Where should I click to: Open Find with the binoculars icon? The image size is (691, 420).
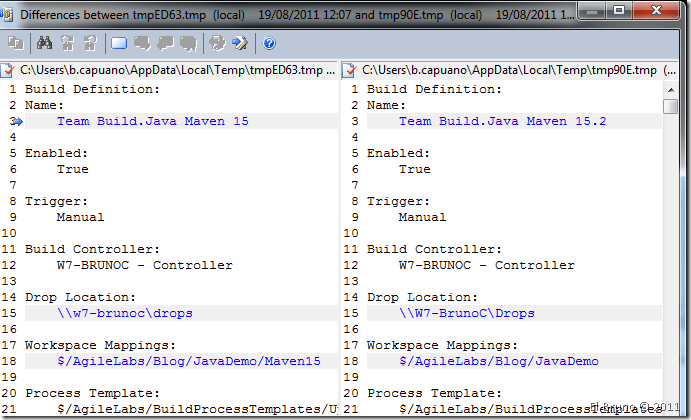(x=44, y=44)
